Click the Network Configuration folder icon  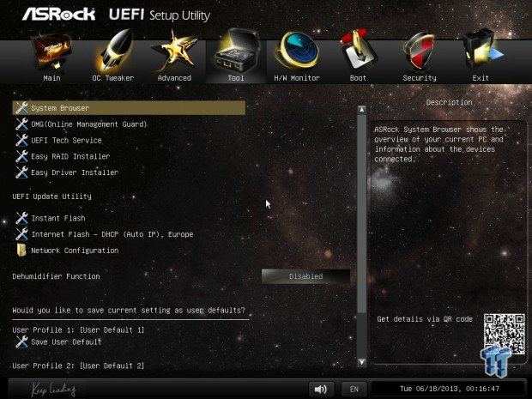[21, 250]
